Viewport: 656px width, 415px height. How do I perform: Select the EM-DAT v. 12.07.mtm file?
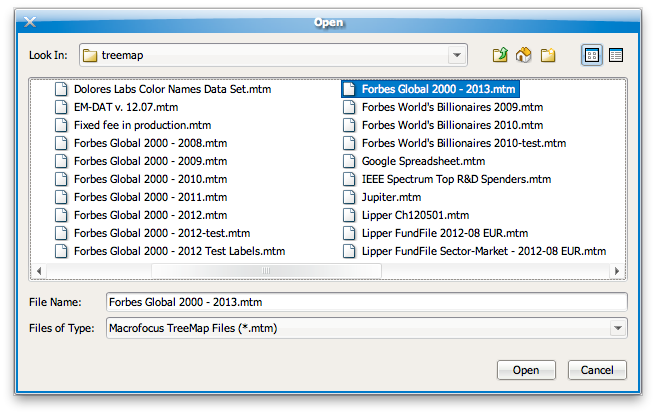[126, 107]
